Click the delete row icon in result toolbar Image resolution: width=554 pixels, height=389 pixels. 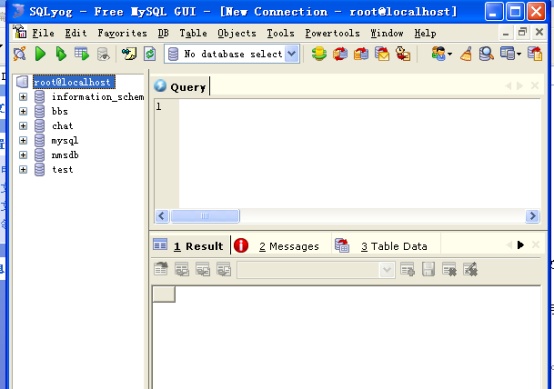click(x=449, y=270)
